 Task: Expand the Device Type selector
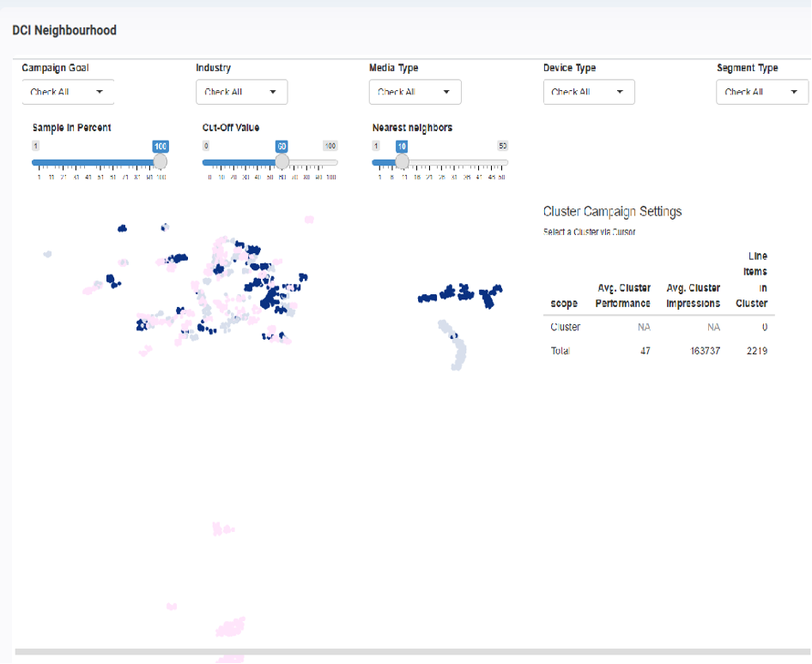[x=589, y=92]
